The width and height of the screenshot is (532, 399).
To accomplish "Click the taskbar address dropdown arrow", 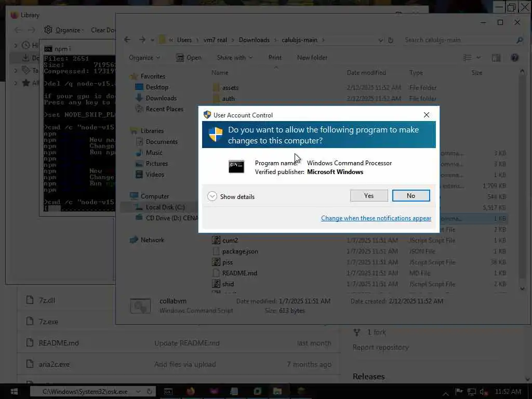I will pos(138,392).
